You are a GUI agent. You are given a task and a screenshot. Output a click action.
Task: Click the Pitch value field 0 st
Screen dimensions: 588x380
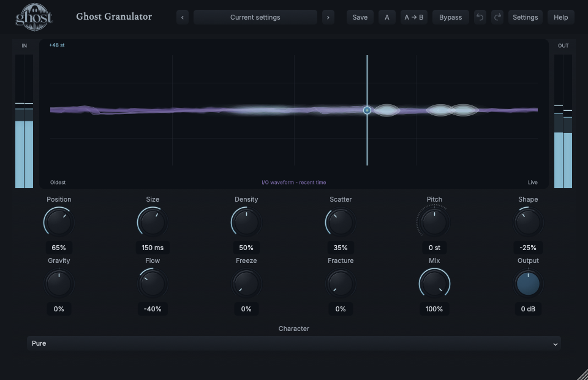point(434,248)
